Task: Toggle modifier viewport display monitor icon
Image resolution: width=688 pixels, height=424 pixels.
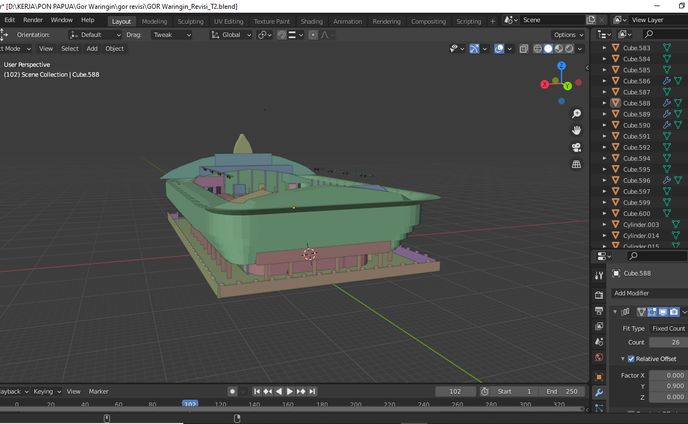Action: [663, 312]
